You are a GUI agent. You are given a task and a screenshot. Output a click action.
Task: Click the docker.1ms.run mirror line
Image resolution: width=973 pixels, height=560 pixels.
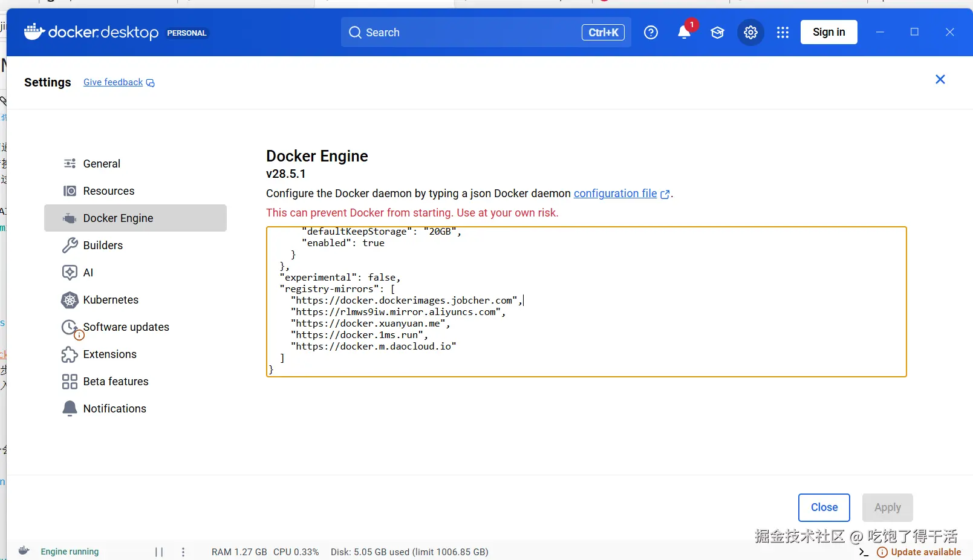[359, 335]
